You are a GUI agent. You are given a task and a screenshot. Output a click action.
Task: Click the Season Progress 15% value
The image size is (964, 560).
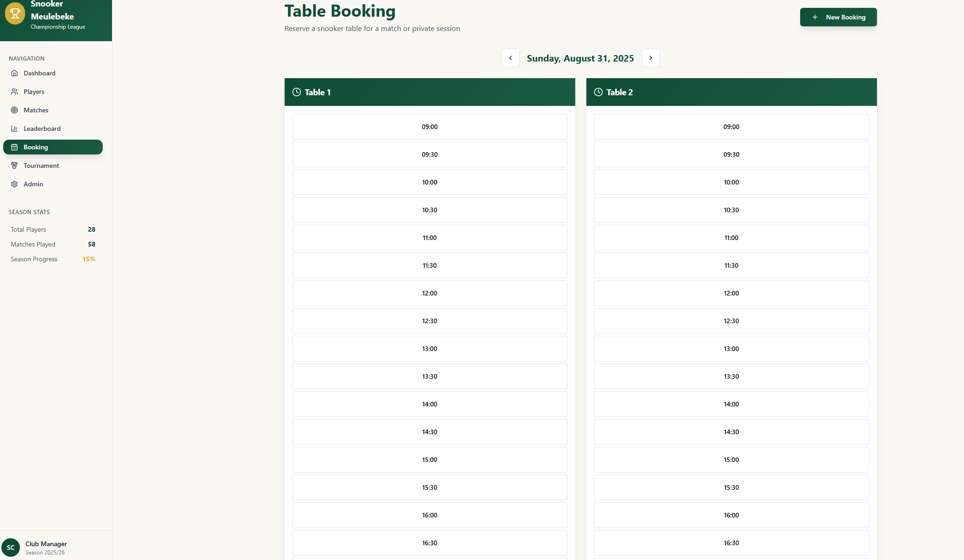click(x=89, y=259)
